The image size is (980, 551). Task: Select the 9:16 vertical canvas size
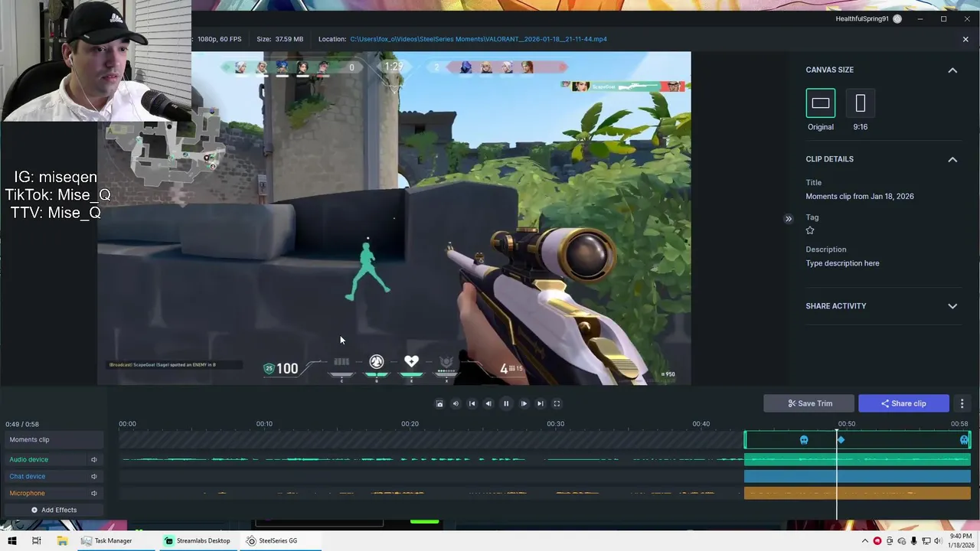click(861, 103)
